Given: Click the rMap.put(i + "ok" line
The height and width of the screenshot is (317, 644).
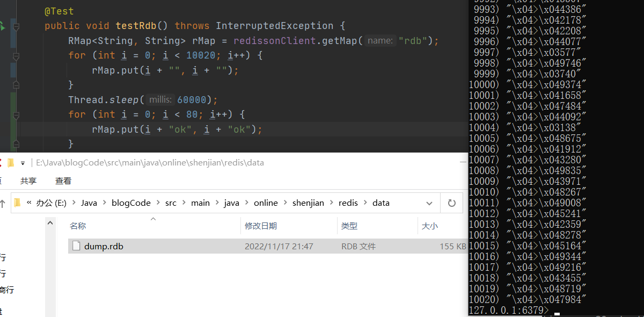Looking at the screenshot, I should (x=177, y=129).
